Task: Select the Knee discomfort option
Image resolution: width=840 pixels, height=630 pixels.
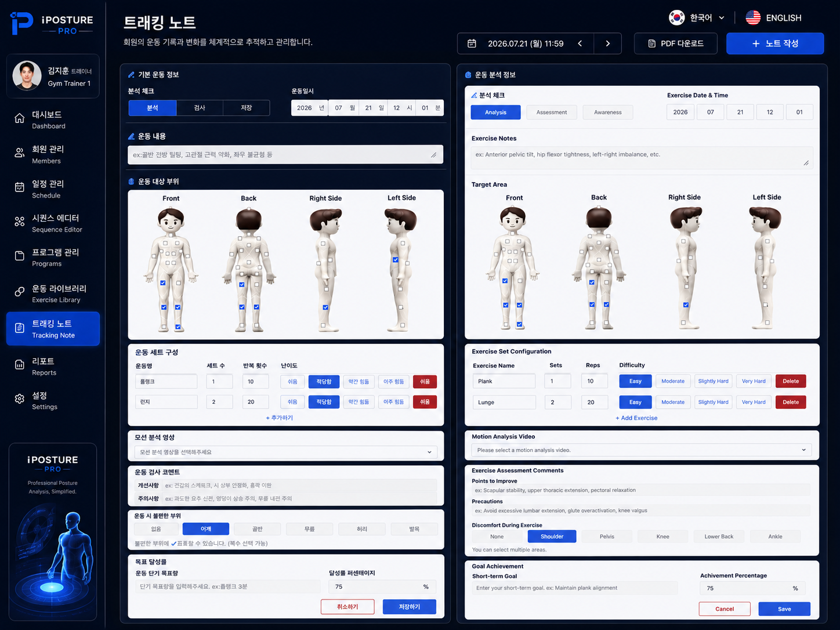Action: (662, 537)
